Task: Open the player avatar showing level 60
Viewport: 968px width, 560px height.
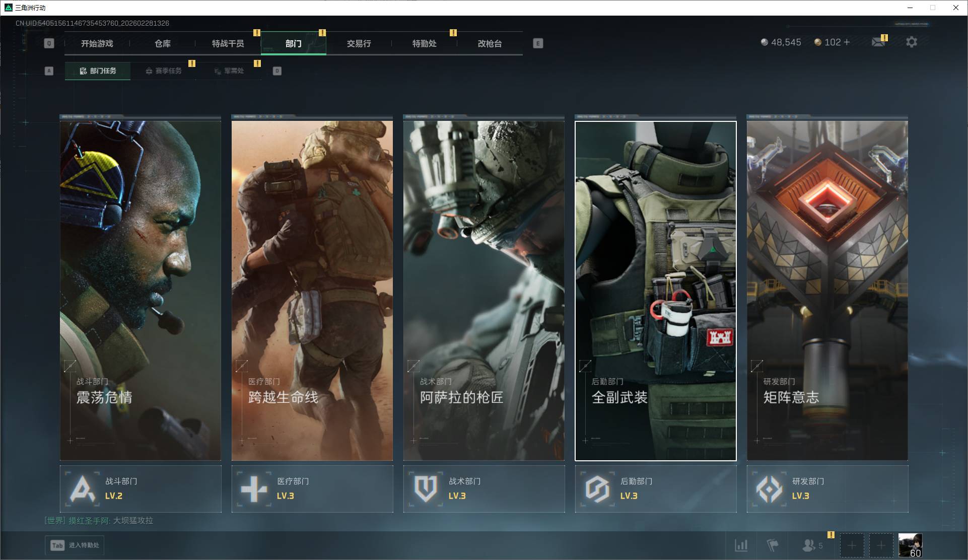Action: (x=910, y=545)
